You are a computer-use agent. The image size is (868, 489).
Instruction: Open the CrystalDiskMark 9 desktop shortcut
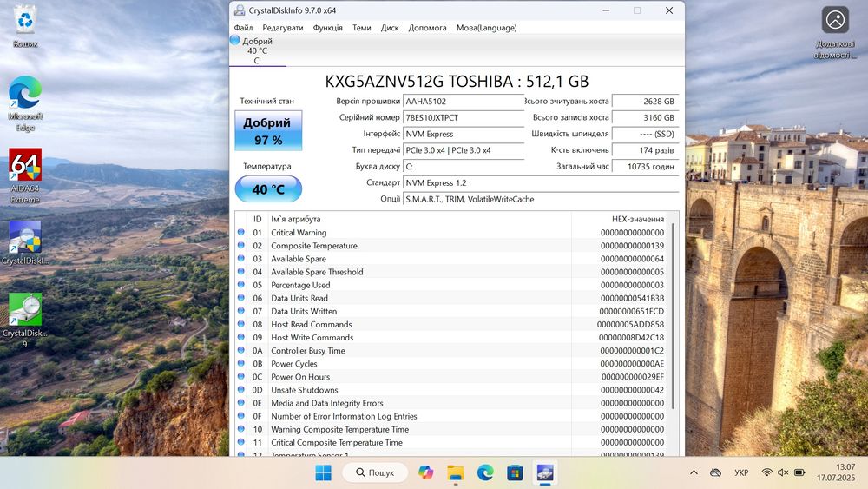point(25,320)
